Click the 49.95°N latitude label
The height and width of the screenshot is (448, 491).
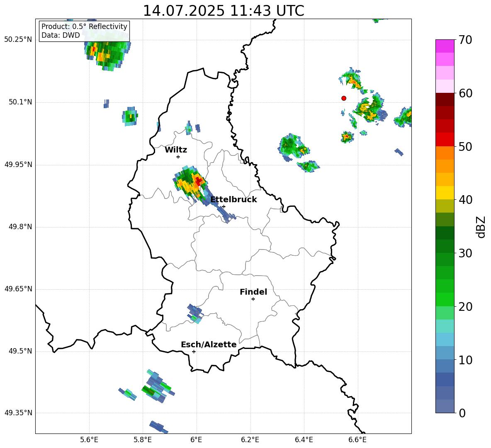pyautogui.click(x=18, y=165)
